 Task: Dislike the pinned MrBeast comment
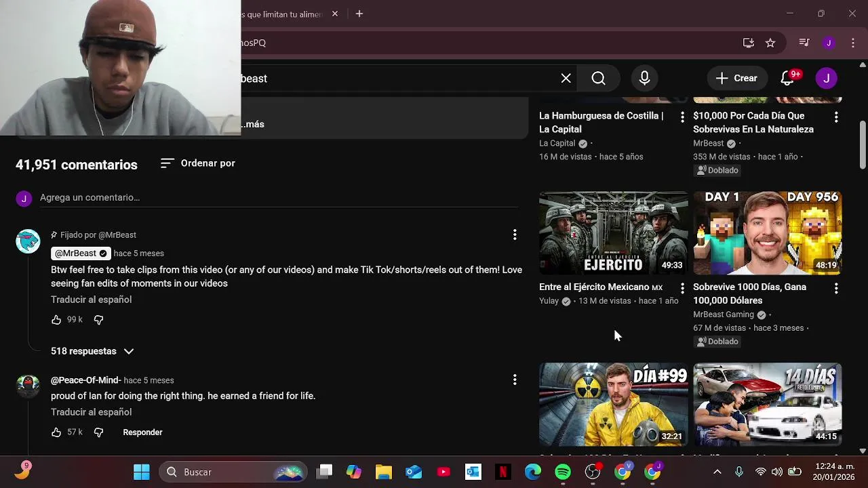click(x=98, y=319)
